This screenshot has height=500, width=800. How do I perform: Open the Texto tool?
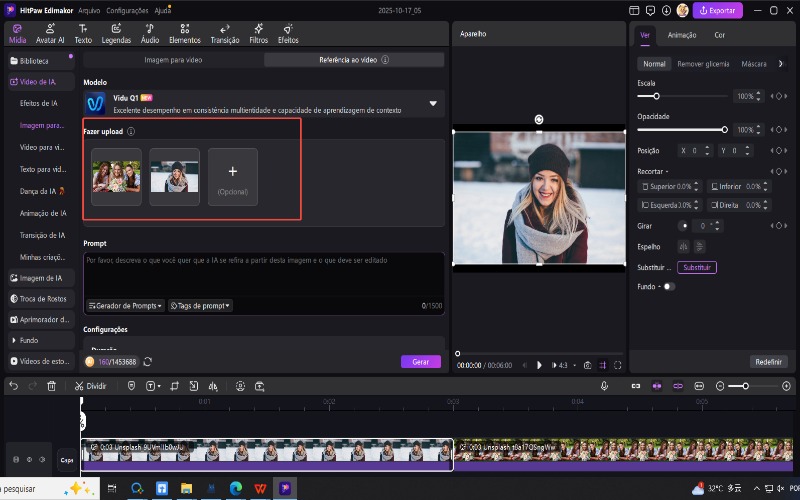click(83, 34)
